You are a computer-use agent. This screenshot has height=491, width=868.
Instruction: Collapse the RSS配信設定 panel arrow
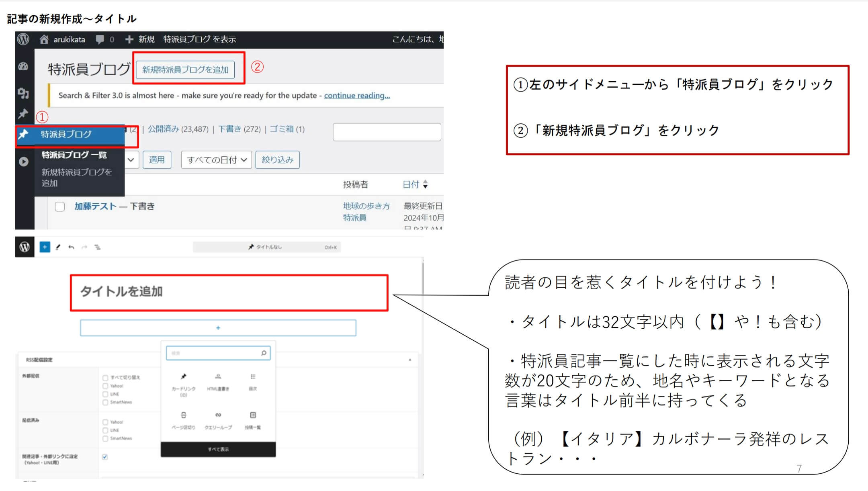click(410, 360)
